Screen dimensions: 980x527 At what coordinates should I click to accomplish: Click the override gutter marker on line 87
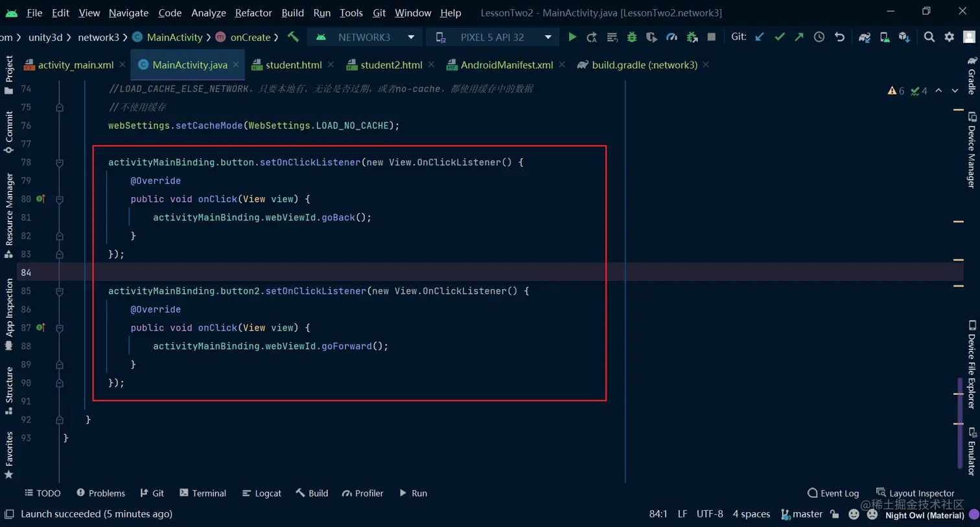[41, 327]
